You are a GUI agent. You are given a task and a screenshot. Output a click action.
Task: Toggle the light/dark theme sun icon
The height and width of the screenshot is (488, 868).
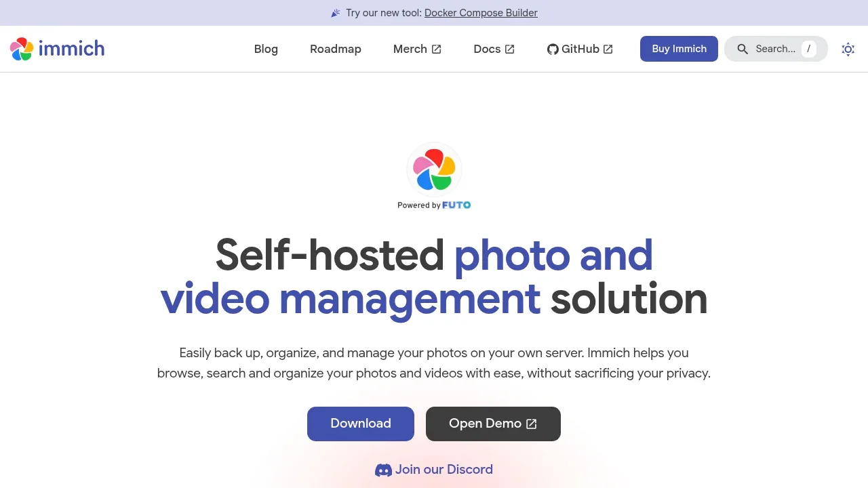coord(848,49)
